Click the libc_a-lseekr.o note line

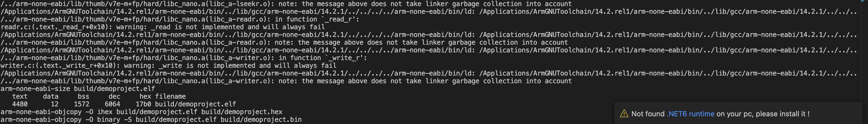coord(286,4)
